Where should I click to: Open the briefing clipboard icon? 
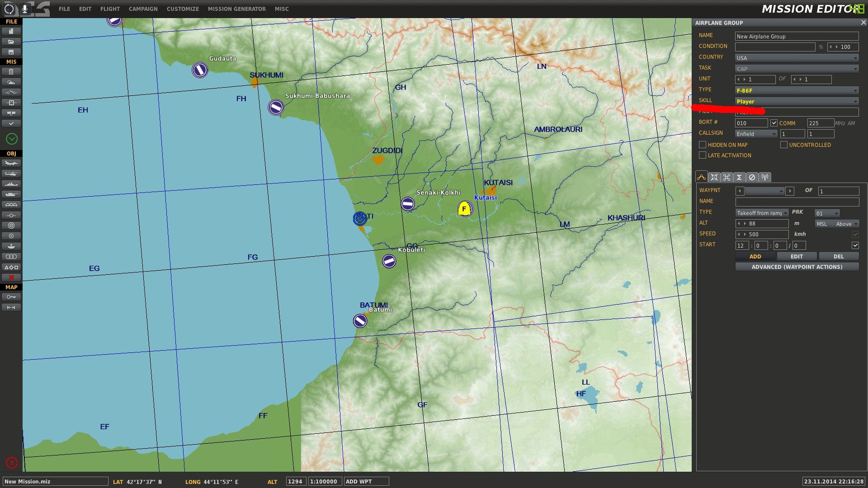[x=11, y=71]
